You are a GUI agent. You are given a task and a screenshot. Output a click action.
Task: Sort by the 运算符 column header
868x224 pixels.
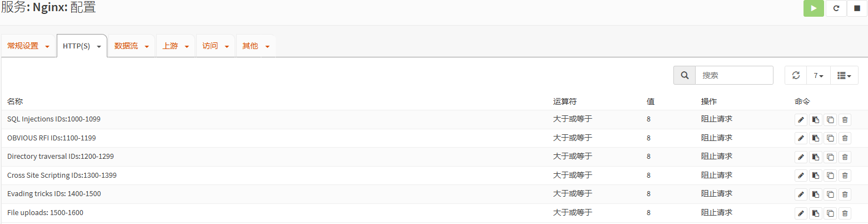[565, 101]
